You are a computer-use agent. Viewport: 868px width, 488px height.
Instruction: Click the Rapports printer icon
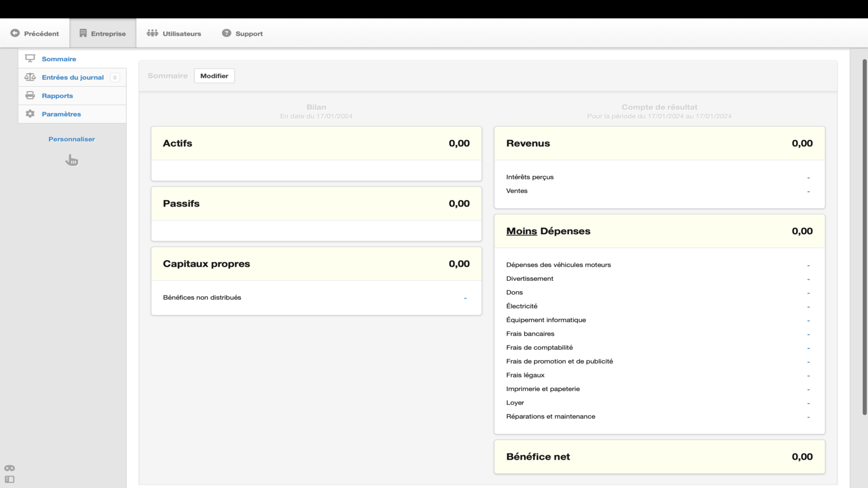30,95
